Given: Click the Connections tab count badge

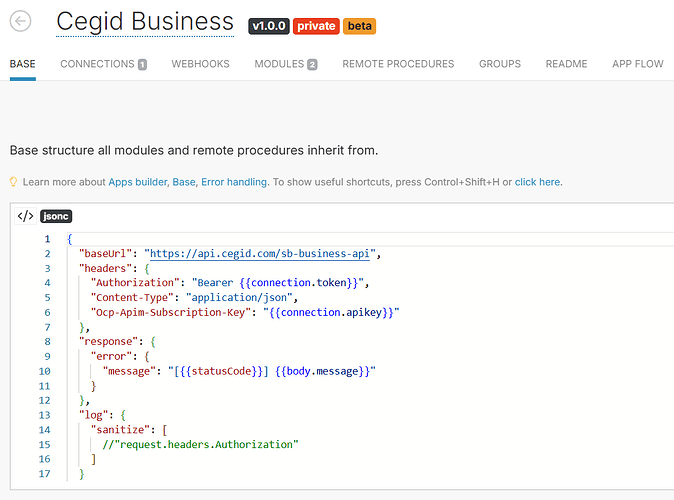Looking at the screenshot, I should click(142, 65).
